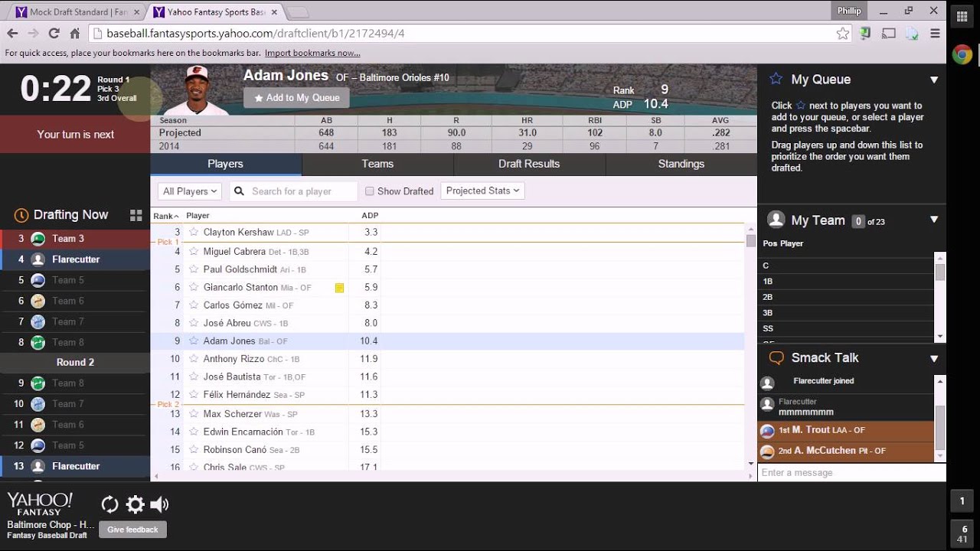Click Team 3 avatar in draft order

(38, 239)
